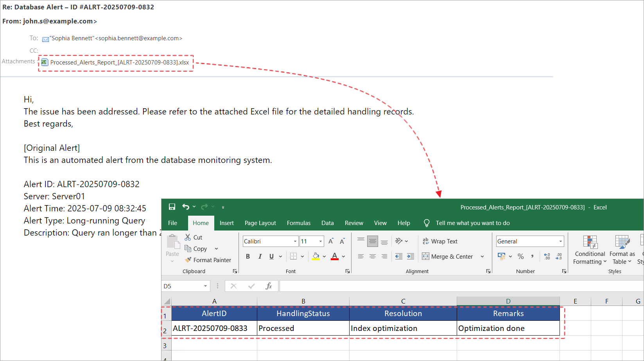Open the Conditional Formatting menu
Image resolution: width=644 pixels, height=361 pixels.
point(590,250)
